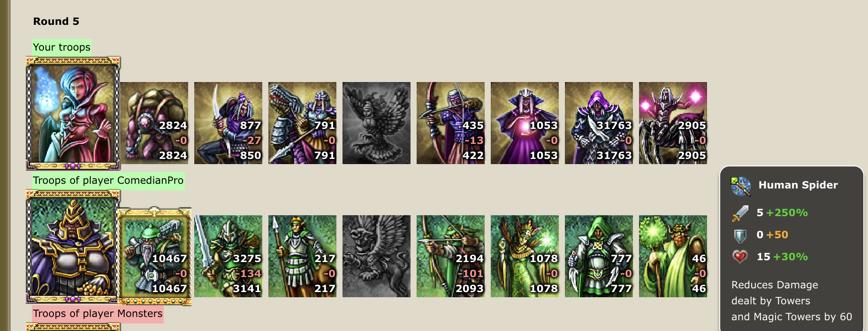Screen dimensions: 868x331
Task: Click the Troops of player Monsters label
Action: (98, 314)
